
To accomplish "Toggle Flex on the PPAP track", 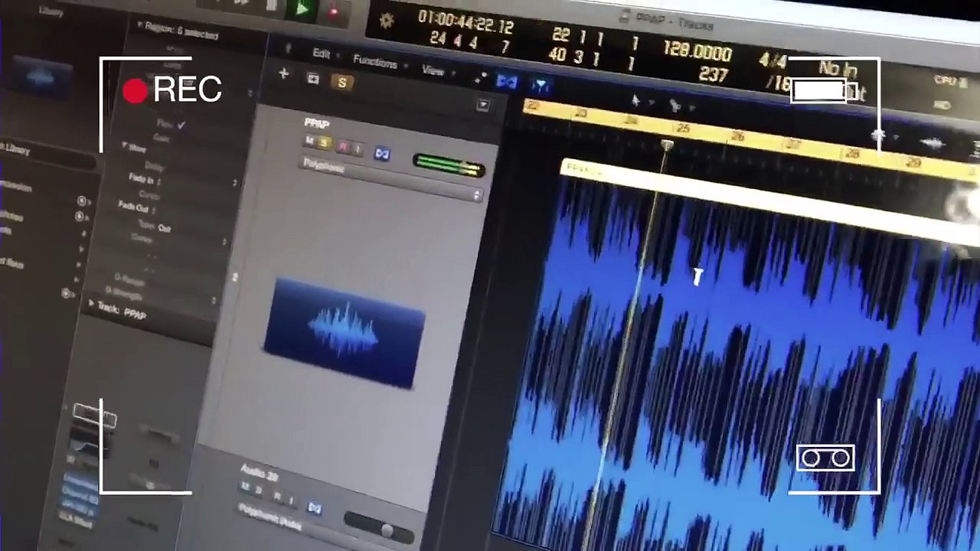I will tap(382, 154).
